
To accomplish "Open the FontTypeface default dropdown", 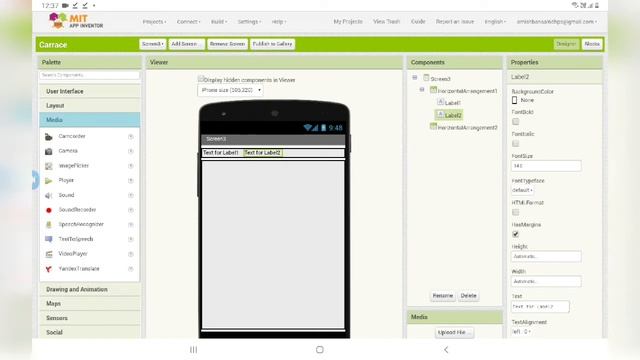I will click(522, 190).
